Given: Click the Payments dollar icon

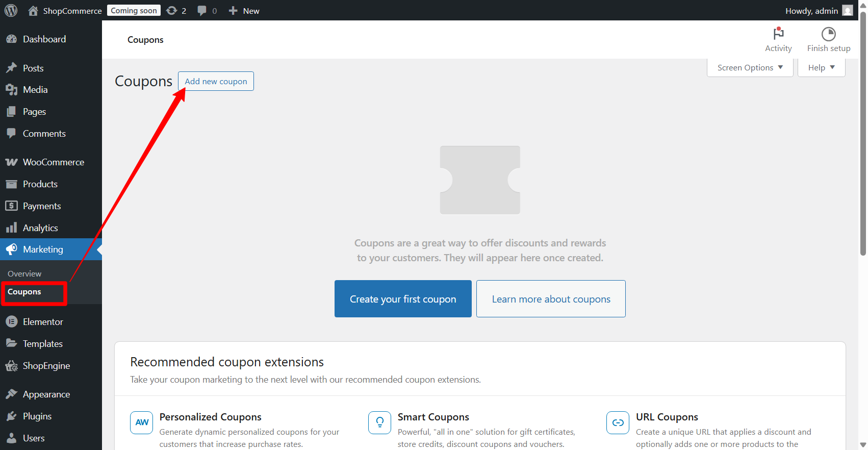Looking at the screenshot, I should (11, 206).
